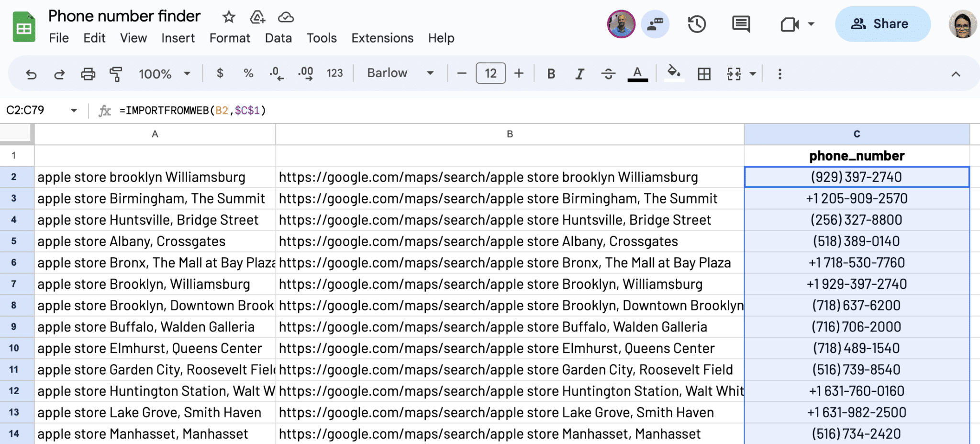Click inside the formula bar
Viewport: 980px width, 444px height.
tap(335, 110)
